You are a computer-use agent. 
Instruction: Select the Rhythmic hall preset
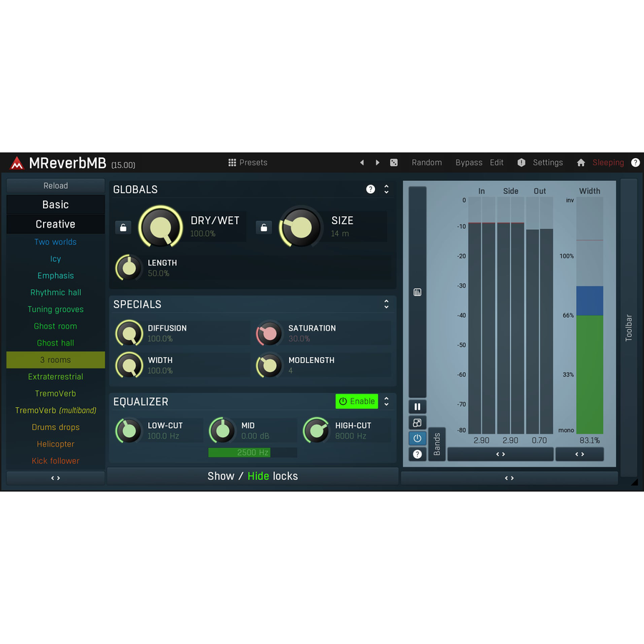pos(55,293)
